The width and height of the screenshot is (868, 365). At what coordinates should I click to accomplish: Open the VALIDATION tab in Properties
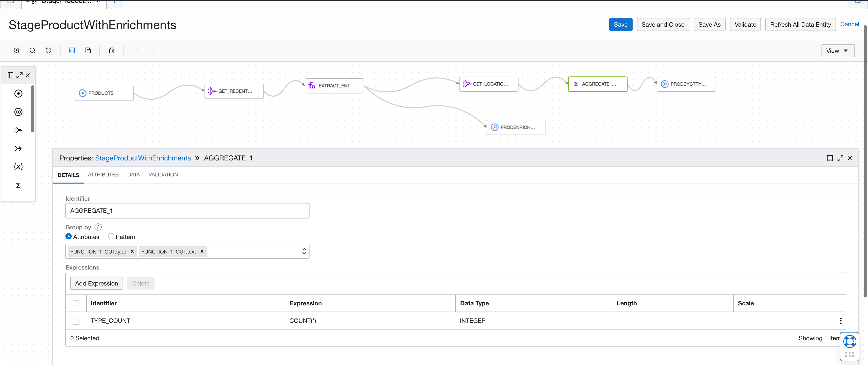click(x=163, y=175)
